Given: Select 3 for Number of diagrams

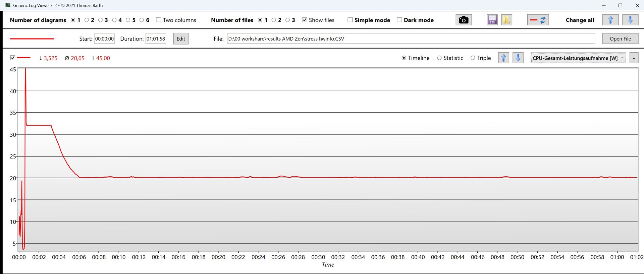Looking at the screenshot, I should coord(101,20).
